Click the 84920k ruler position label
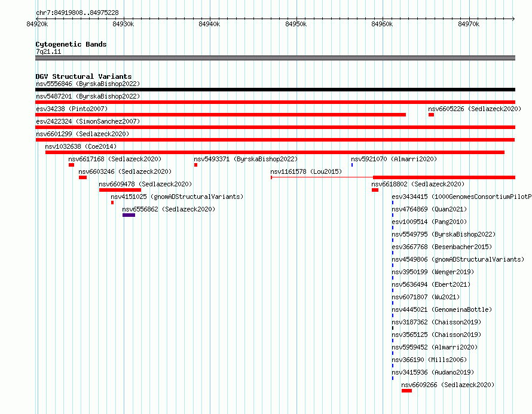Image resolution: width=532 pixels, height=414 pixels. tap(37, 24)
